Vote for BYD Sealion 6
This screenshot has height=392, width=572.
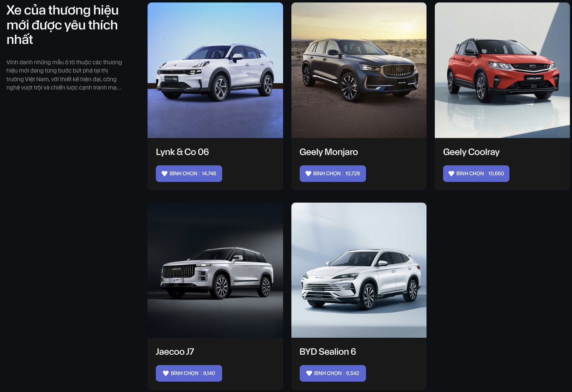coord(333,373)
